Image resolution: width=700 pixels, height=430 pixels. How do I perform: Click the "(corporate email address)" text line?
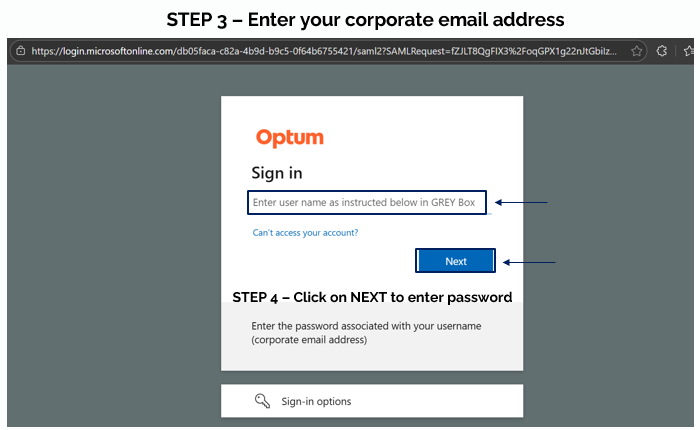click(x=309, y=340)
